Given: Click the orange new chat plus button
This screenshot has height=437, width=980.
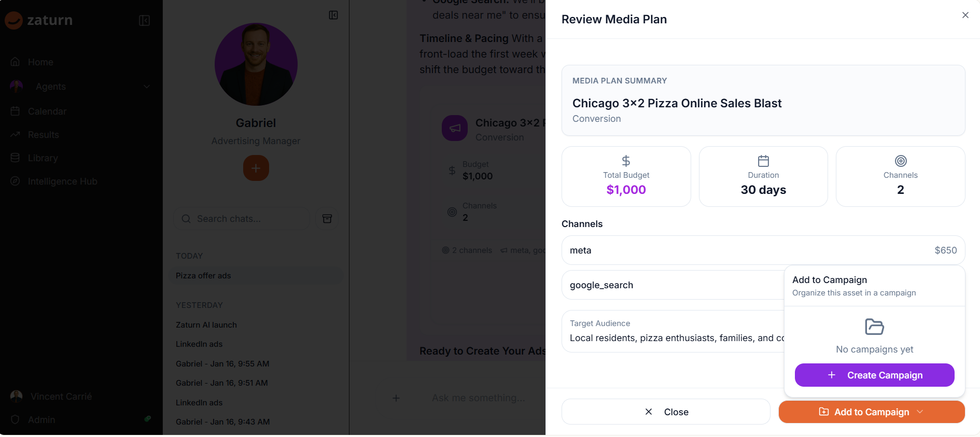Looking at the screenshot, I should [256, 168].
